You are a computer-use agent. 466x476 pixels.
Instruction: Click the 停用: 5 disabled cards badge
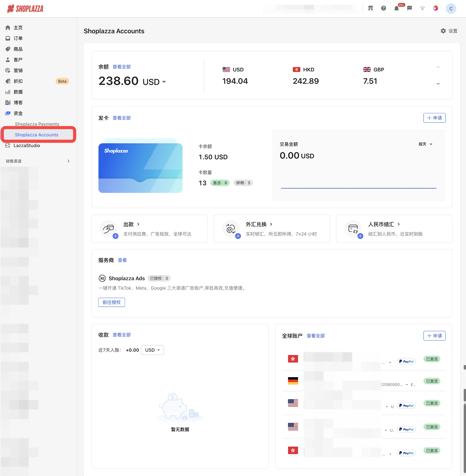[x=243, y=183]
